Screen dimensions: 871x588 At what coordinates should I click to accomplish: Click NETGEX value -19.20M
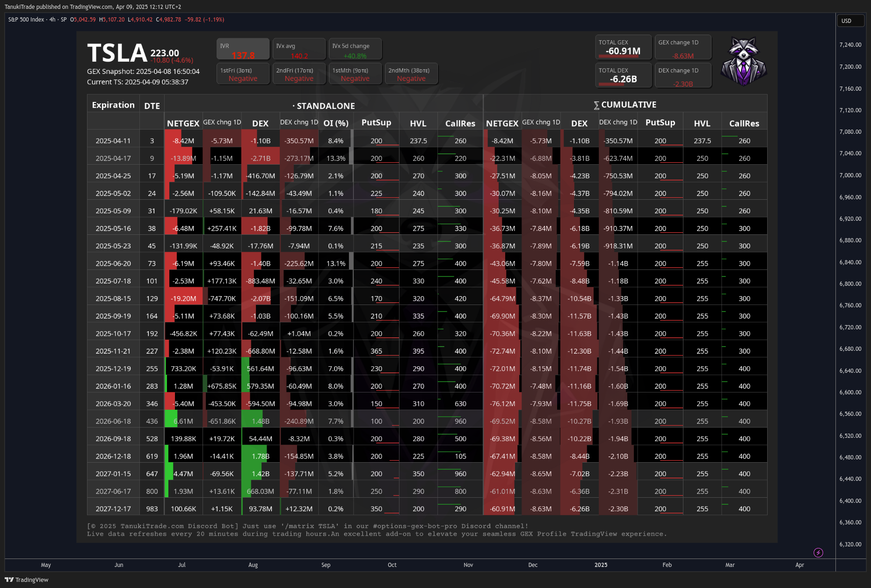(x=183, y=298)
